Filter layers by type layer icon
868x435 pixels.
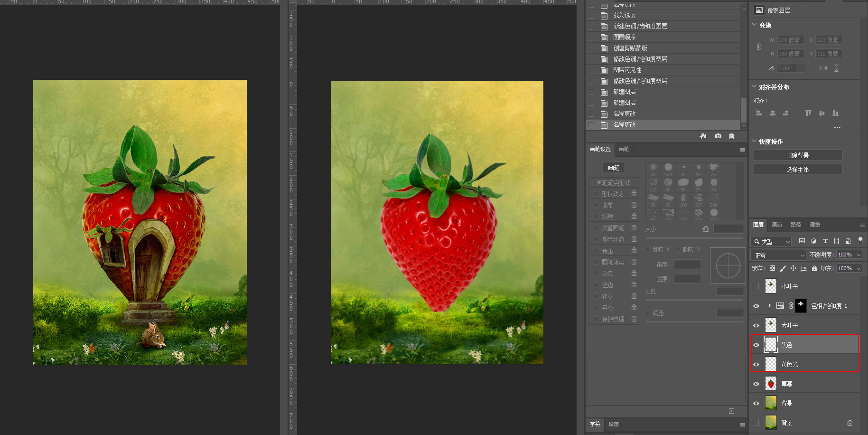pos(825,241)
